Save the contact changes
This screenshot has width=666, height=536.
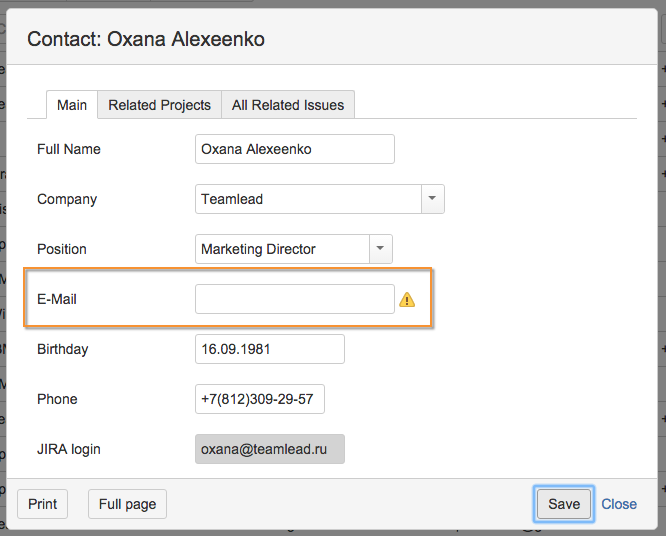pos(564,504)
